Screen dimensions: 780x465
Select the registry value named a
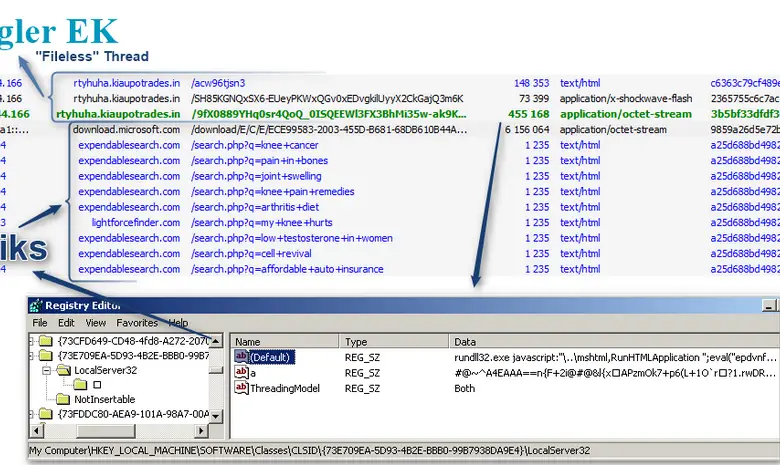pyautogui.click(x=253, y=373)
